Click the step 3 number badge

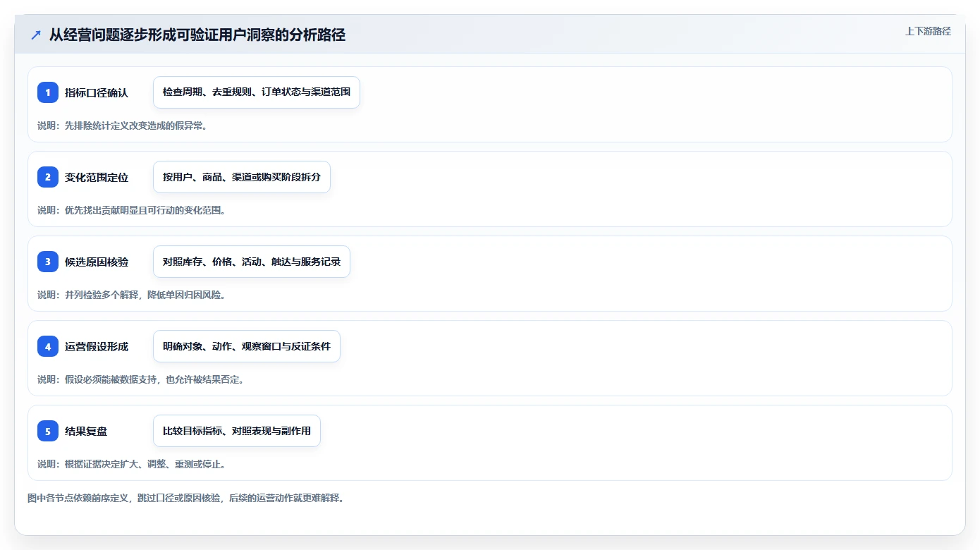(x=48, y=262)
